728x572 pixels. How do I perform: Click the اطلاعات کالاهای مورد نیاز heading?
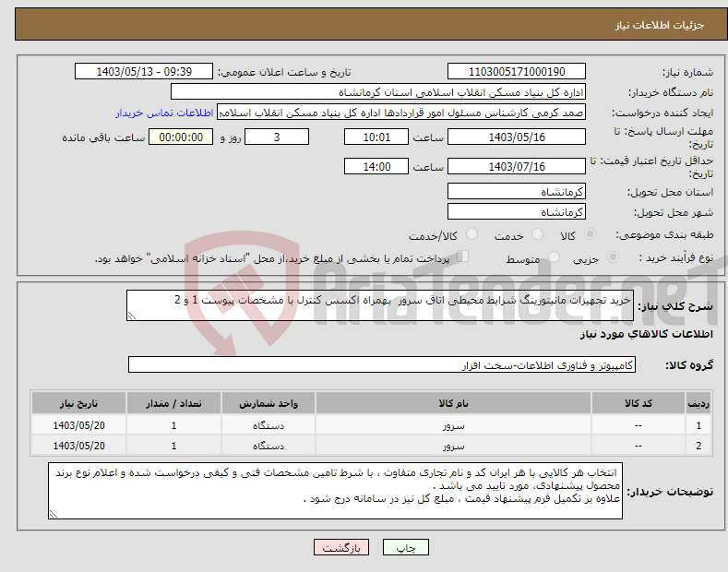(646, 334)
